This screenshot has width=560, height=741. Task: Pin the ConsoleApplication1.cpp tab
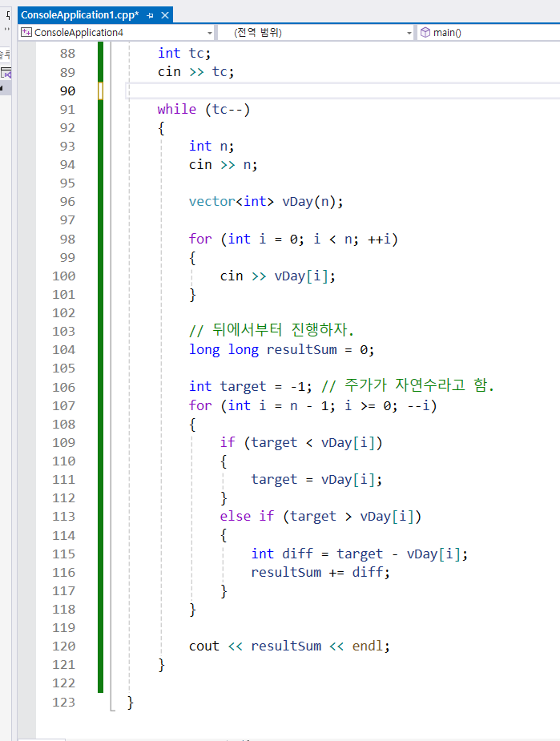click(x=151, y=15)
